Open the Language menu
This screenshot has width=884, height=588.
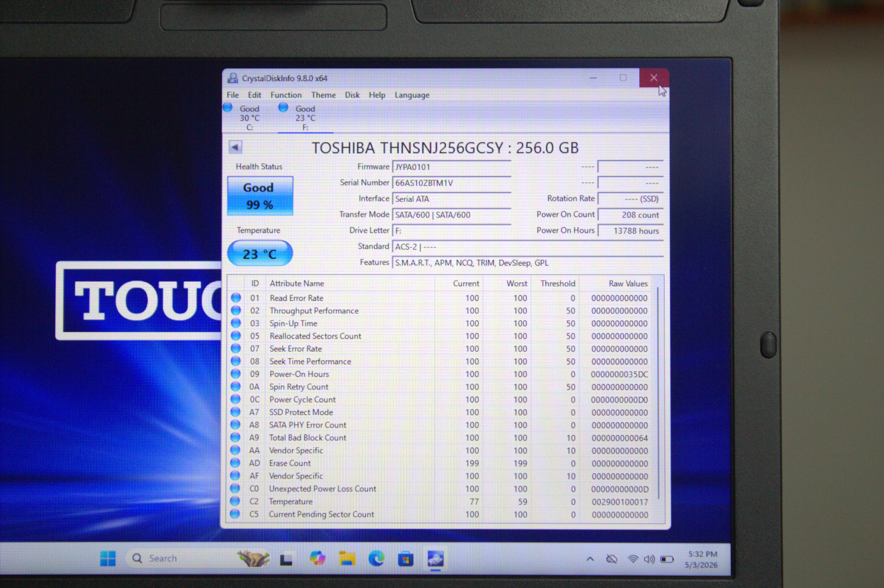pyautogui.click(x=412, y=95)
